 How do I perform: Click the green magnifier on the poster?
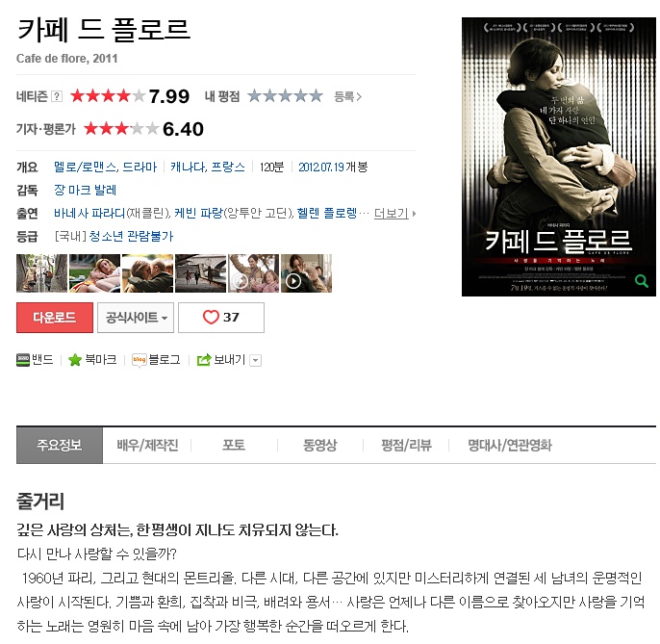(x=642, y=280)
